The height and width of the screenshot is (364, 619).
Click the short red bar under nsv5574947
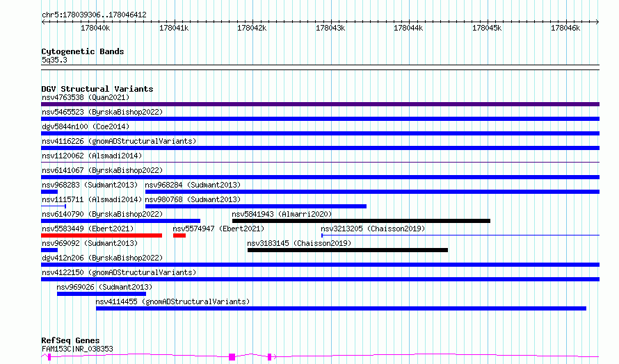(x=179, y=235)
